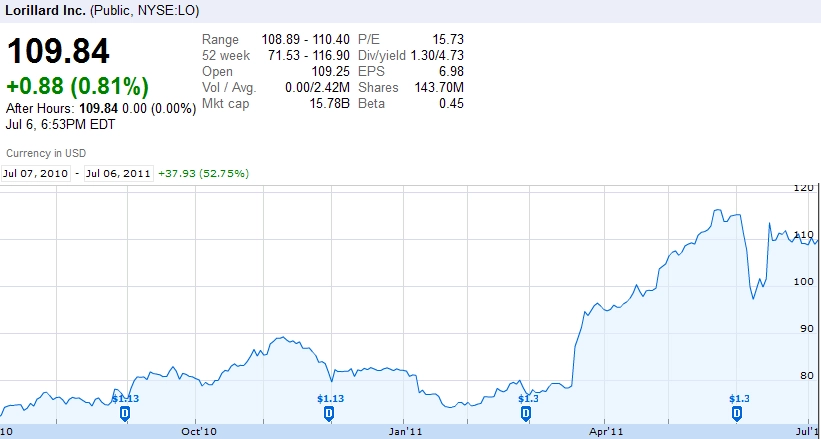821x439 pixels.
Task: Click the Jul 6, 6:53PM EDT timestamp
Action: coord(60,125)
